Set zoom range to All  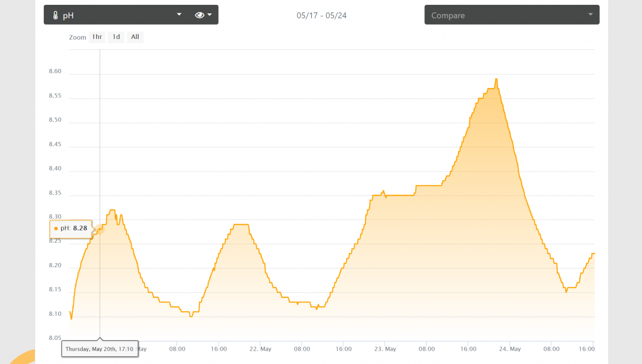pos(135,37)
